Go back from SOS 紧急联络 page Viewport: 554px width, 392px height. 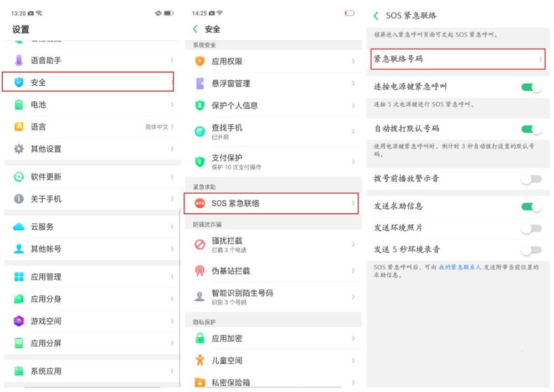tap(376, 16)
